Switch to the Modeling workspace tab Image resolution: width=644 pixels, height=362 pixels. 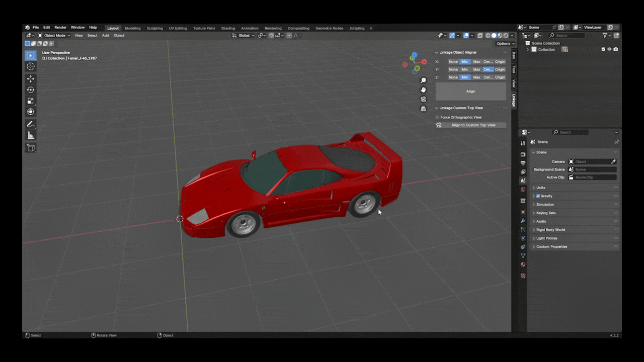133,28
